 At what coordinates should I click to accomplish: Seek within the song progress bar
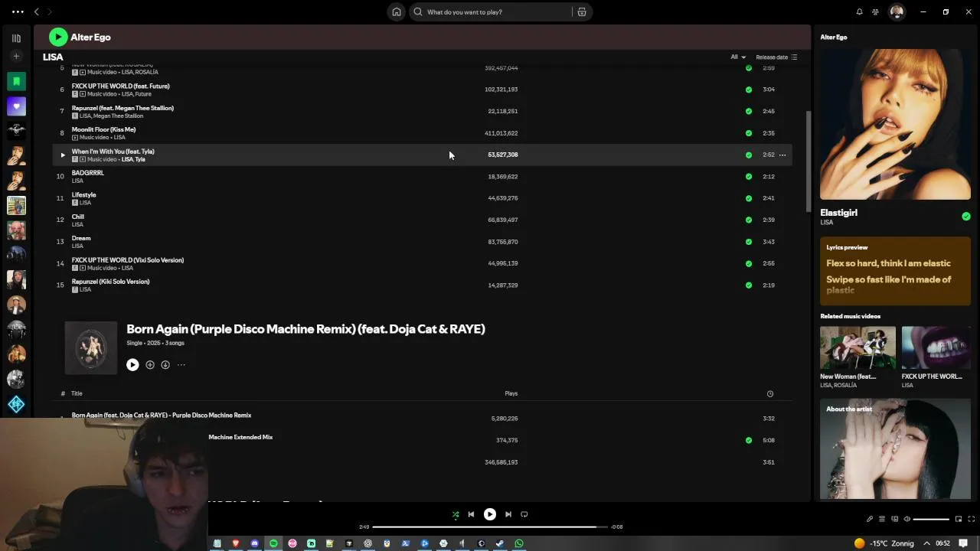pyautogui.click(x=490, y=527)
